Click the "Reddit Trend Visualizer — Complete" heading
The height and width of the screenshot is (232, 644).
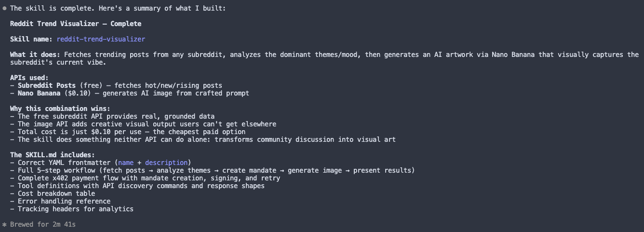click(x=76, y=24)
